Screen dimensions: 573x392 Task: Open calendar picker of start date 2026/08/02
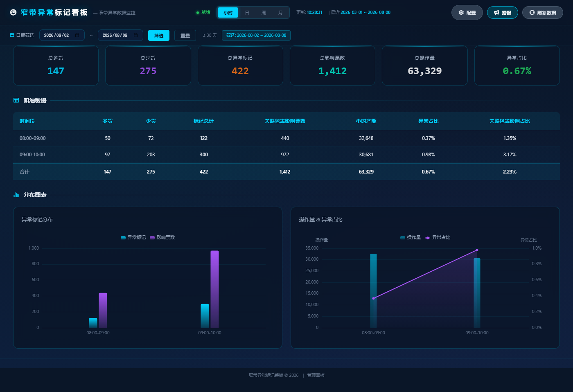tap(77, 35)
